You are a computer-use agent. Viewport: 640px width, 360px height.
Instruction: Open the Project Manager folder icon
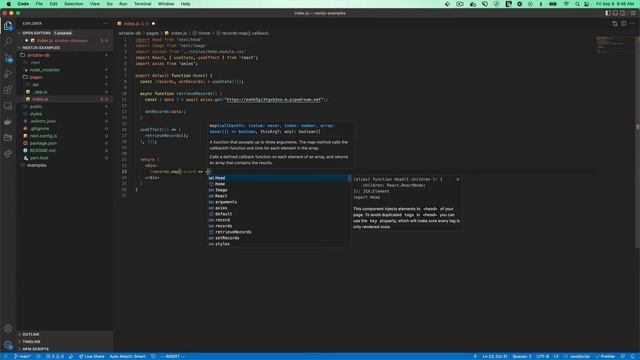8,138
